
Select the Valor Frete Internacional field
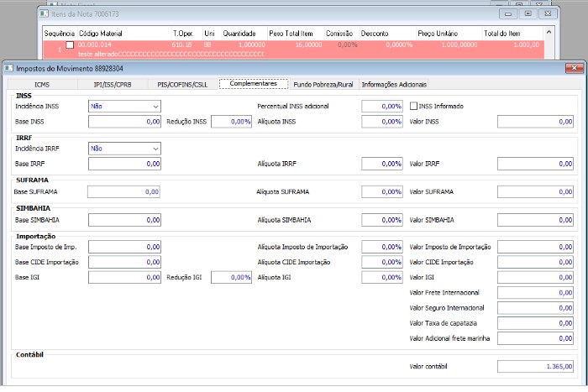click(x=535, y=293)
